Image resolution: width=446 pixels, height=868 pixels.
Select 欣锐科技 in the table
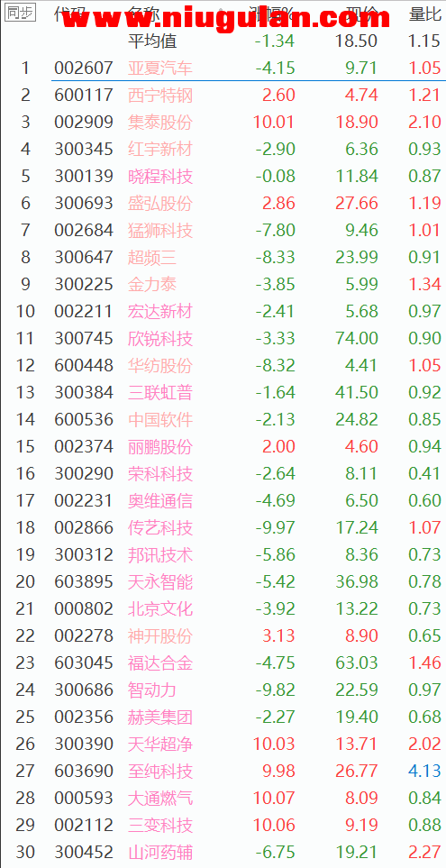point(159,338)
